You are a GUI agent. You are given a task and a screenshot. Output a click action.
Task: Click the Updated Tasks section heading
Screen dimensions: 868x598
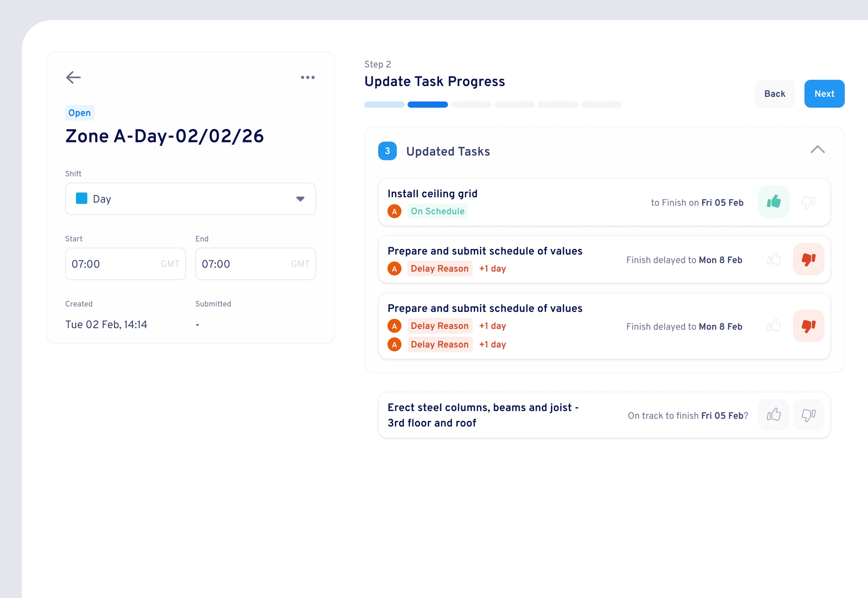click(x=448, y=151)
